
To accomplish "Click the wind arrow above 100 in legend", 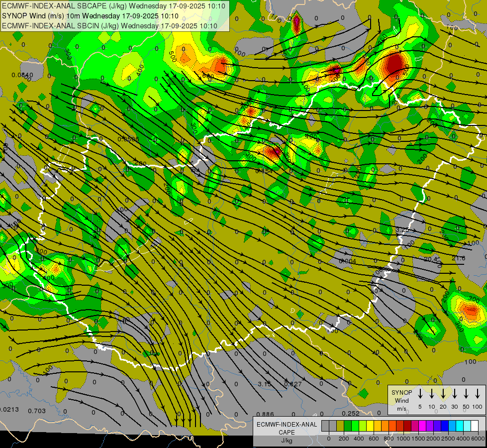I will (478, 394).
